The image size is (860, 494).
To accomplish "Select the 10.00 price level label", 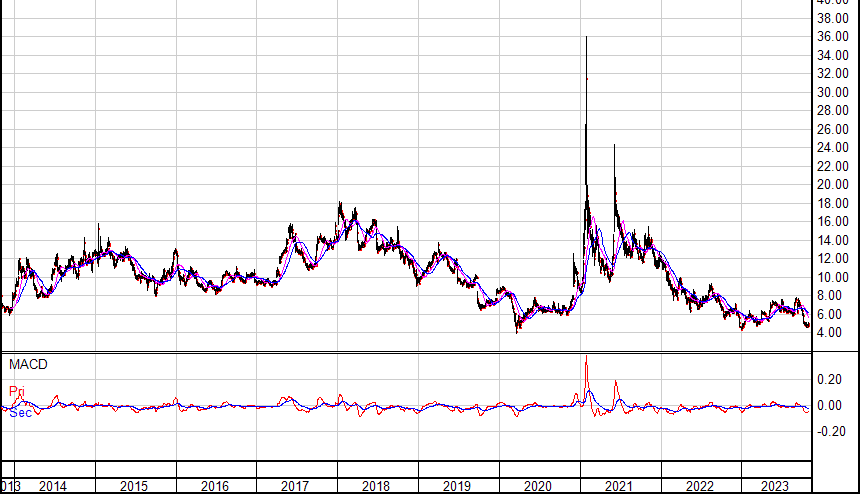I will 833,277.
